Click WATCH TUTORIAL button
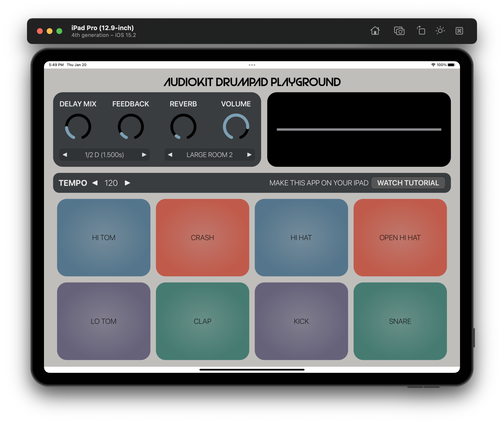Screen dimensions: 504x426 tap(408, 183)
